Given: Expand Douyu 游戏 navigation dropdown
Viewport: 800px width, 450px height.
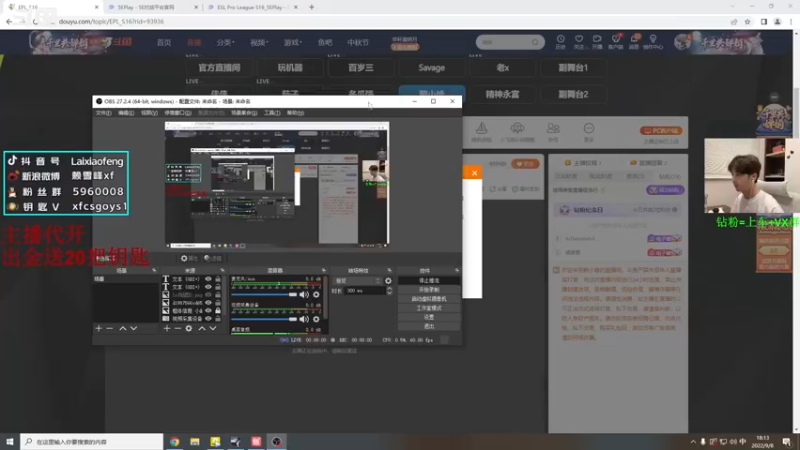Looking at the screenshot, I should tap(293, 42).
